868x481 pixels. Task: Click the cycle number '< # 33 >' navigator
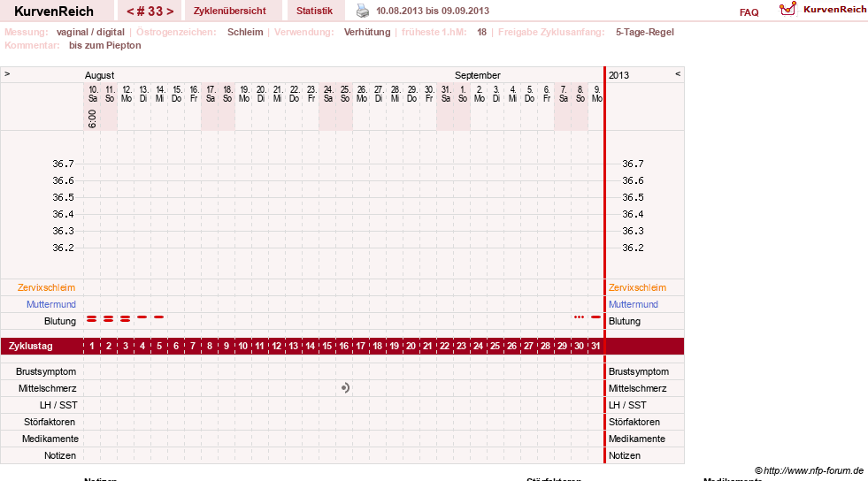click(x=150, y=11)
